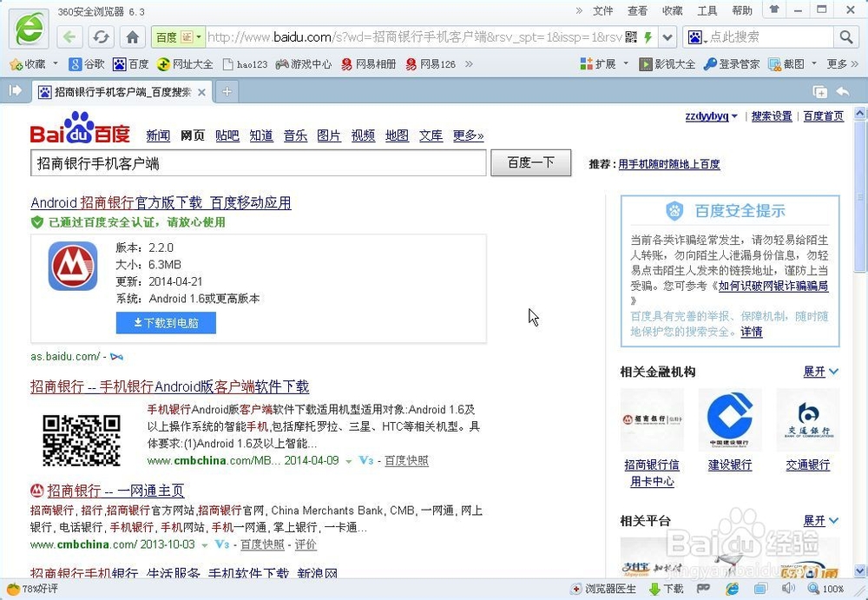
Task: Open 搜索设置 link
Action: coord(771,116)
